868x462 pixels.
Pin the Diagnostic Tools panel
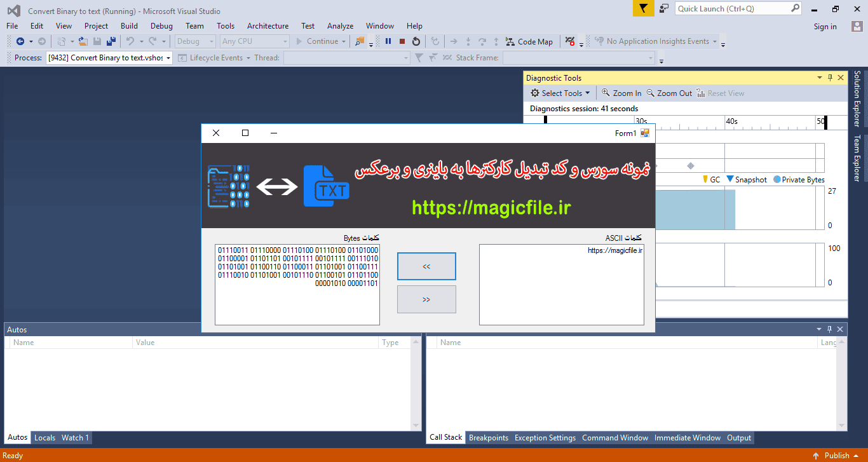tap(830, 78)
